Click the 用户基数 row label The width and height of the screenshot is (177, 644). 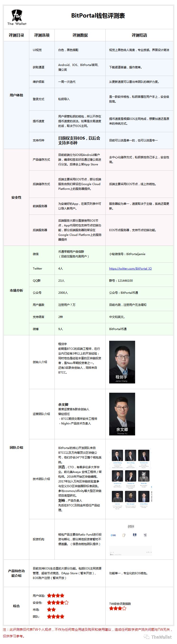pos(39,305)
